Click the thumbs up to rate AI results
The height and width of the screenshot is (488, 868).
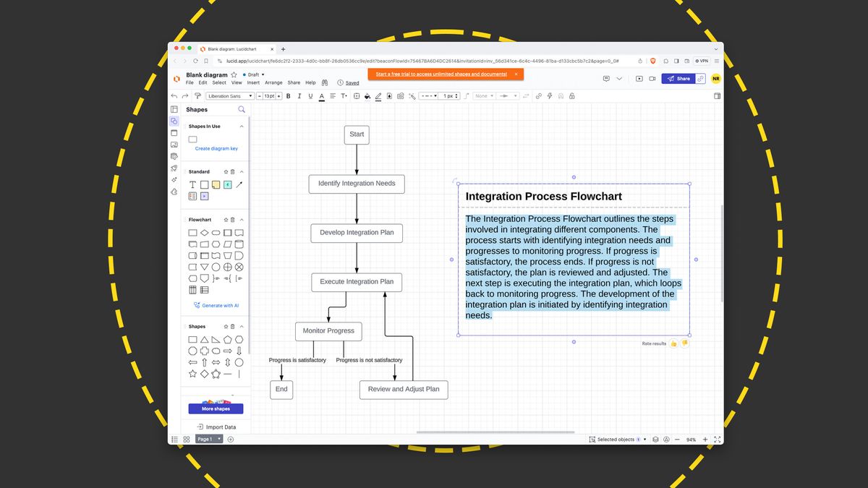point(673,343)
